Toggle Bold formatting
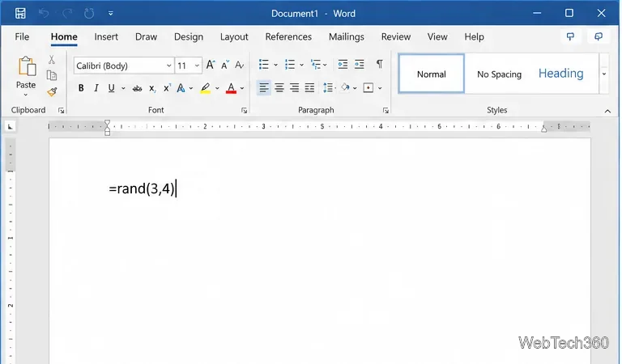This screenshot has height=364, width=622. coord(81,88)
